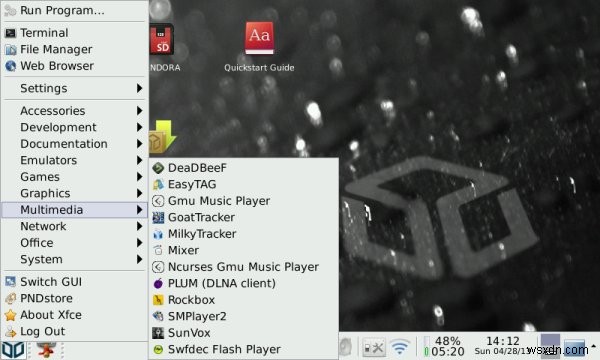Click the File Manager icon

(x=10, y=49)
